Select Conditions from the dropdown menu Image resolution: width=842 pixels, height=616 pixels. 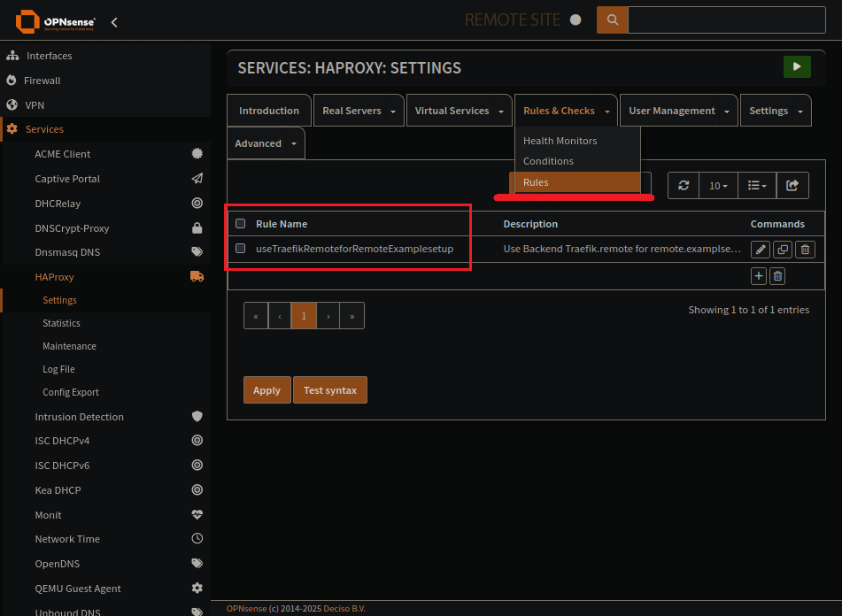pyautogui.click(x=548, y=161)
